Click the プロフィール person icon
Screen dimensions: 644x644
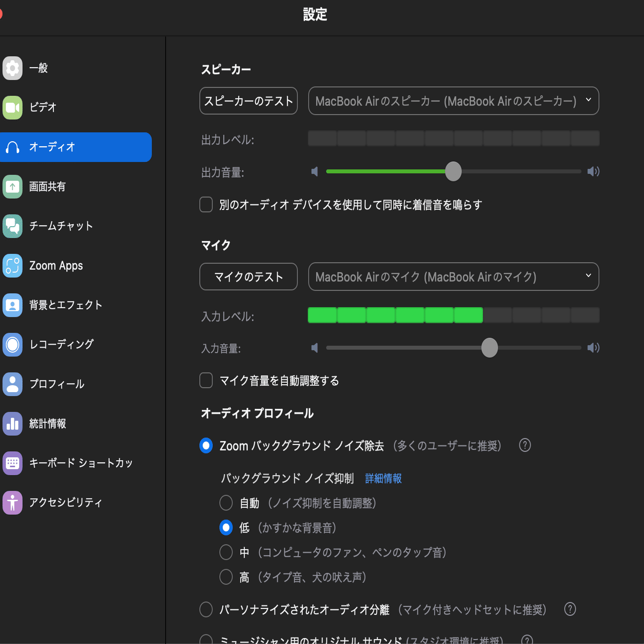tap(12, 384)
